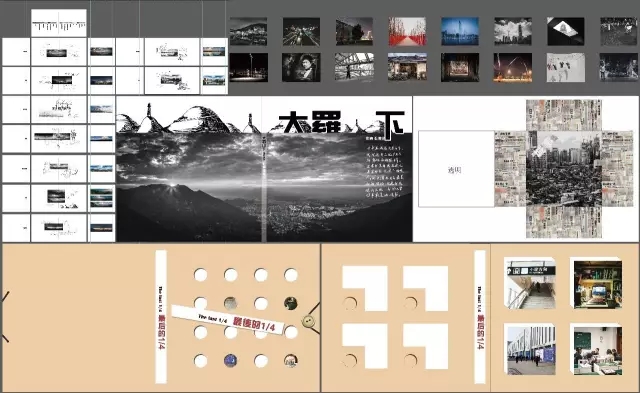Viewport: 640px width, 393px height.
Task: Select the diagonal 最後的1/4 label strip
Action: coord(228,320)
